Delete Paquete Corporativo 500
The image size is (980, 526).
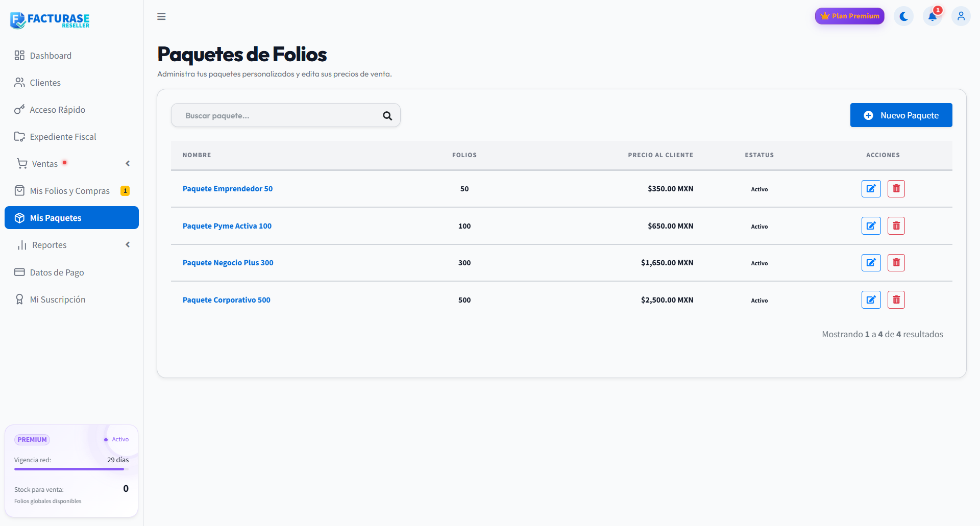point(896,300)
